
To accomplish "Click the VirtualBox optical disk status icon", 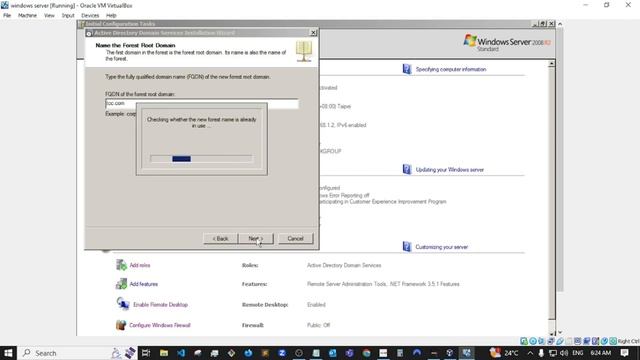I will 533,341.
